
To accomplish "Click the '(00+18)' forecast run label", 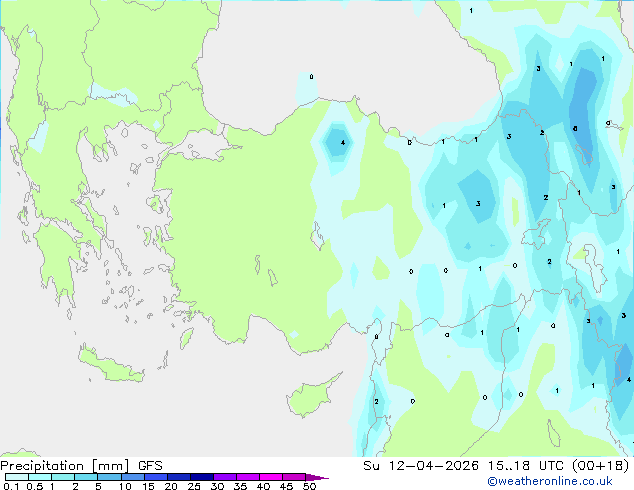I will coord(601,466).
